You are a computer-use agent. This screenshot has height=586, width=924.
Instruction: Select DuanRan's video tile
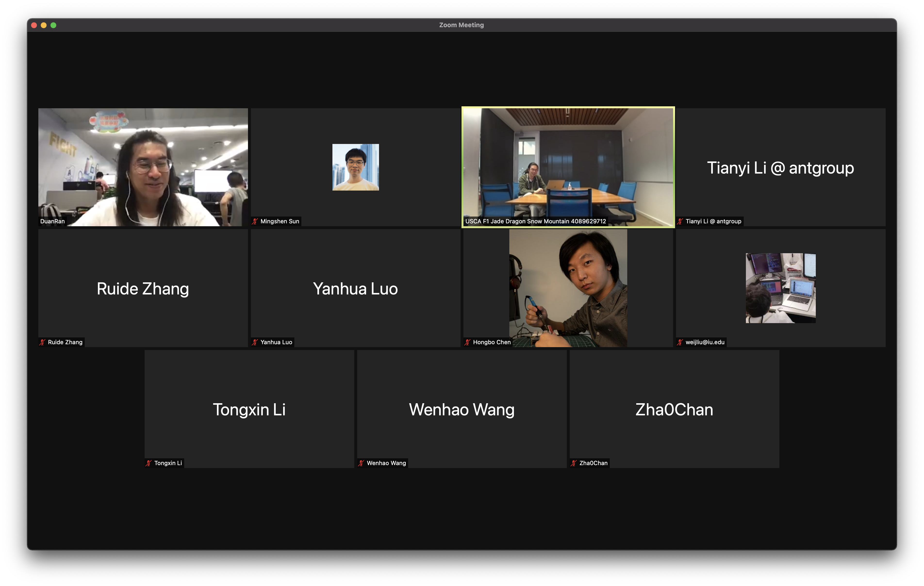(x=143, y=167)
